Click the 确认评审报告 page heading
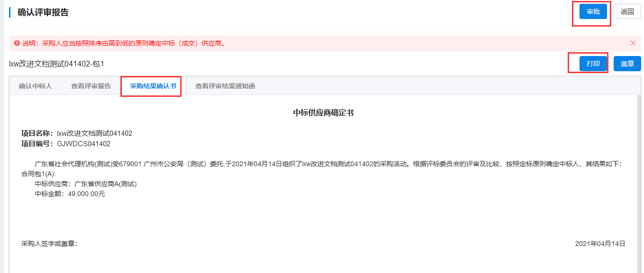Screen dimensions: 644x273 pyautogui.click(x=43, y=12)
